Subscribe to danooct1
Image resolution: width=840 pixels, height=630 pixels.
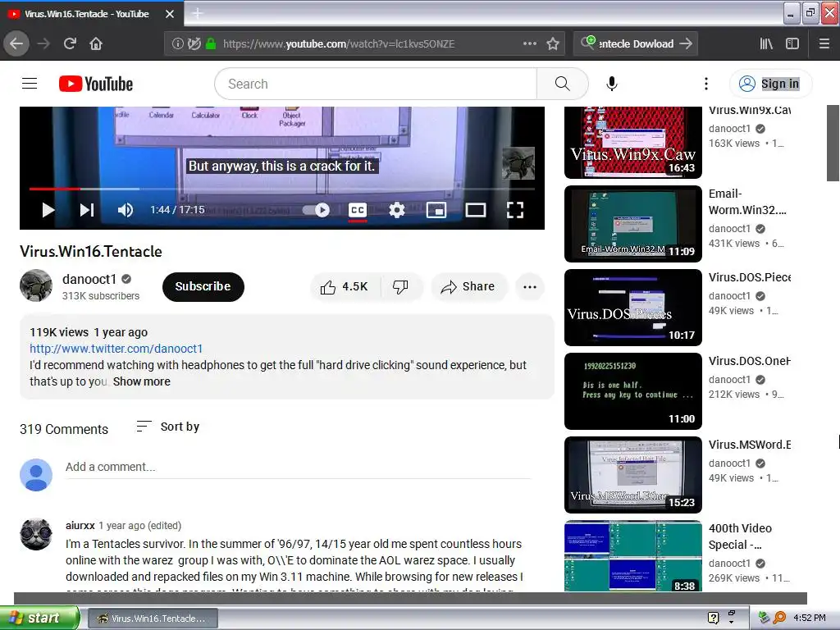(203, 286)
